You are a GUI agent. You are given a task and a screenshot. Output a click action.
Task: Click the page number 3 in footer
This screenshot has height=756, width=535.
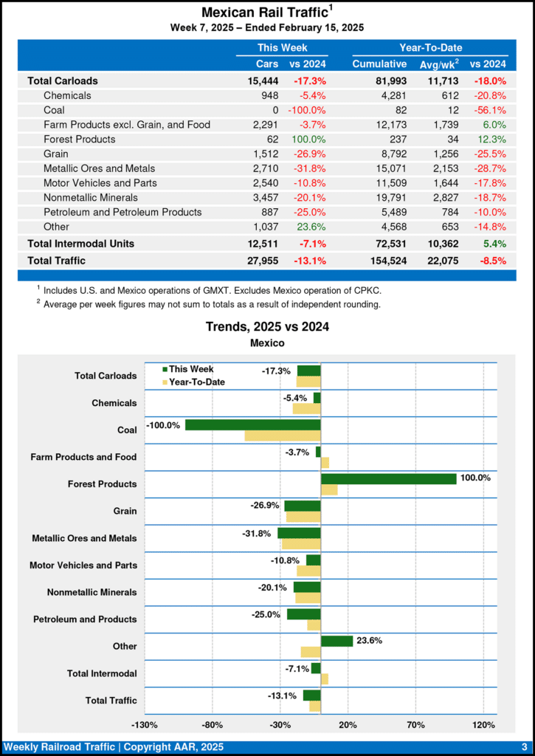523,747
